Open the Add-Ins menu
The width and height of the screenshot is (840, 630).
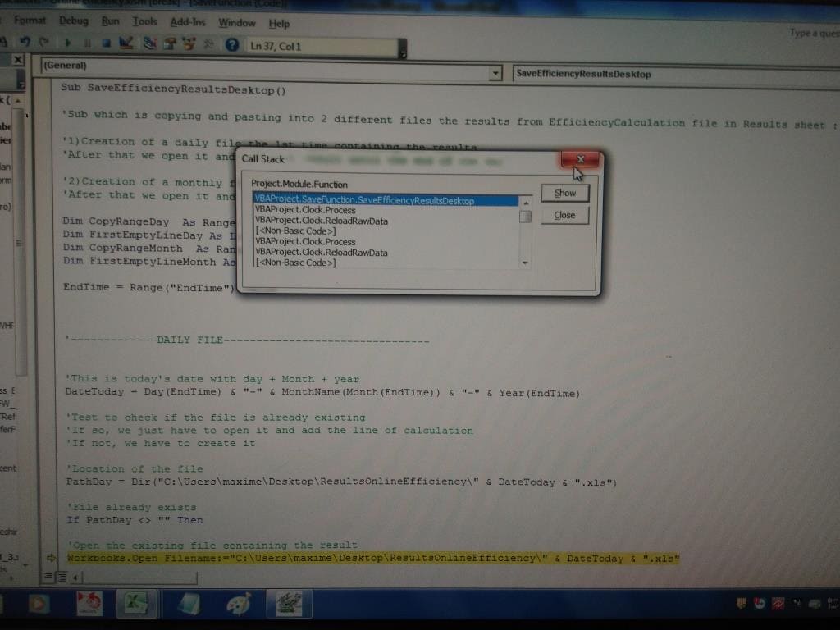click(x=188, y=22)
